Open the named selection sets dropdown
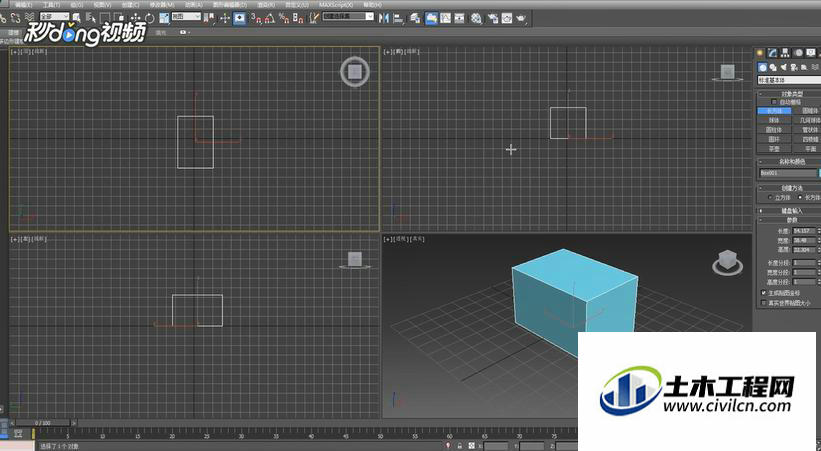 [348, 16]
